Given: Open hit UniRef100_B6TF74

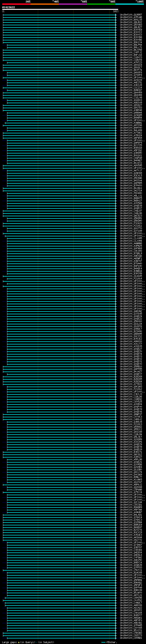Looking at the screenshot, I should tap(131, 70).
